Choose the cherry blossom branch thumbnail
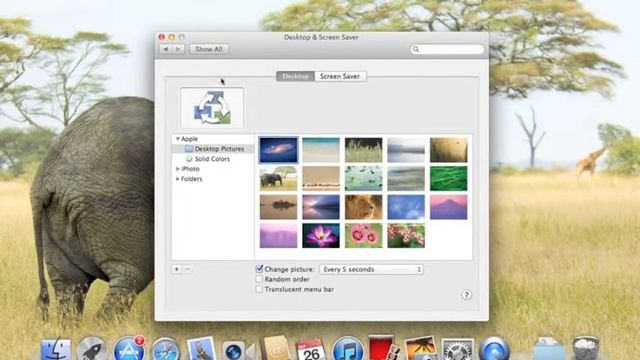The width and height of the screenshot is (640, 360). pos(406,236)
